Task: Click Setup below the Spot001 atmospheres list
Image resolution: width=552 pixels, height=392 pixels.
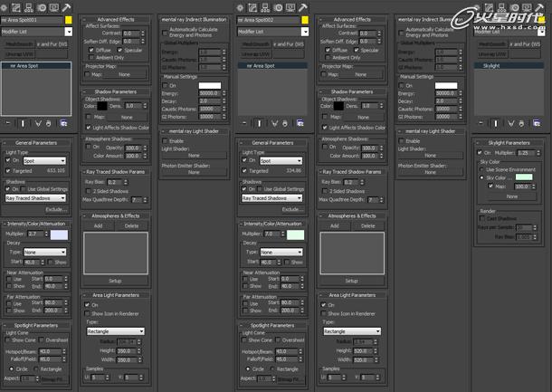Action: click(115, 281)
